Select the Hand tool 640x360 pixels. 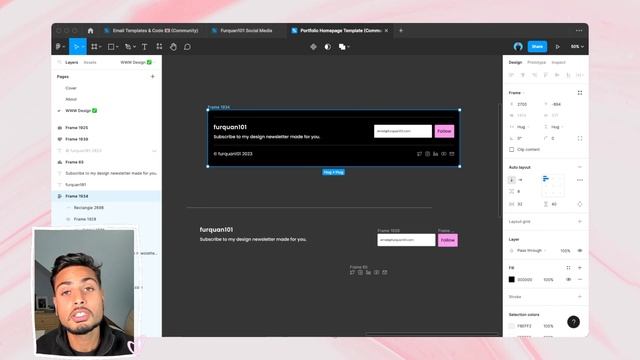[173, 47]
